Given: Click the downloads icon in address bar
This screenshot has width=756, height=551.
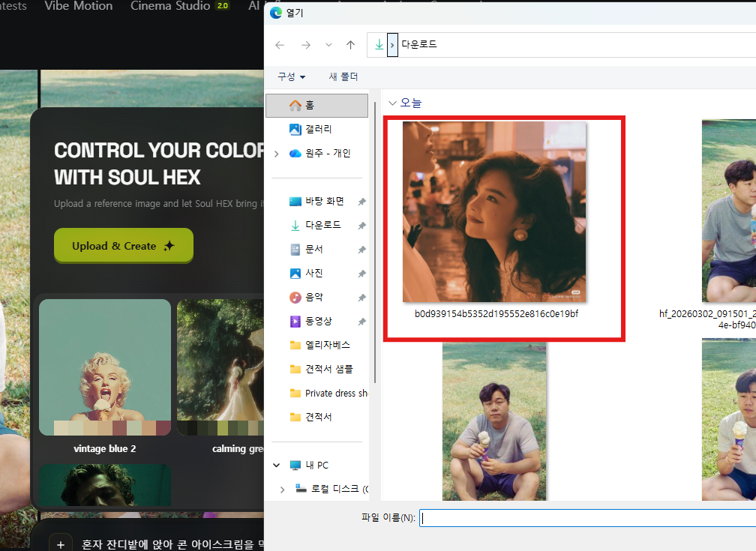Looking at the screenshot, I should (379, 45).
